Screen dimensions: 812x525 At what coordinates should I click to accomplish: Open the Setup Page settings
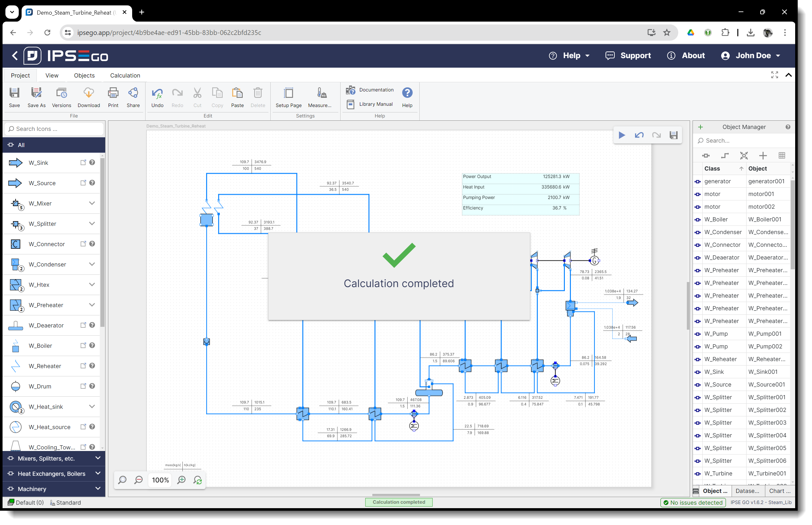coord(288,93)
